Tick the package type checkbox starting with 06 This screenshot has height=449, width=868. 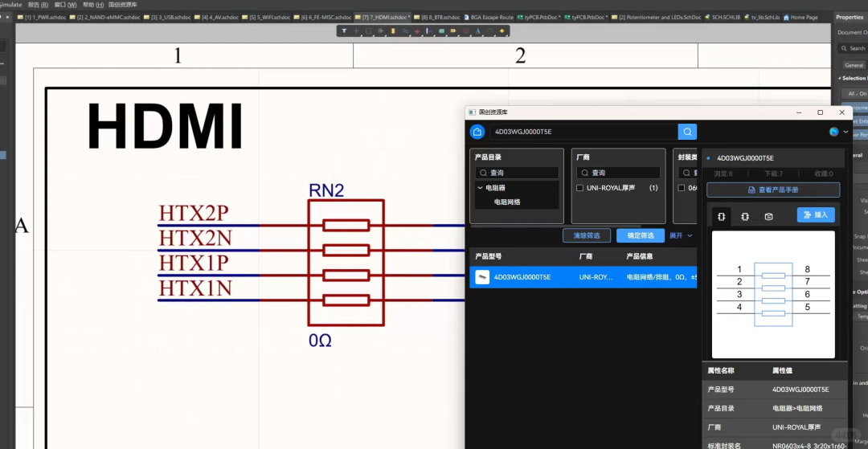(682, 188)
